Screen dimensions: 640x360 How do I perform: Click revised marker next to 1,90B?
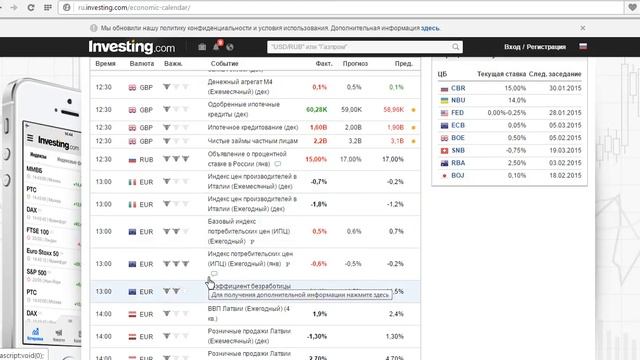(413, 128)
